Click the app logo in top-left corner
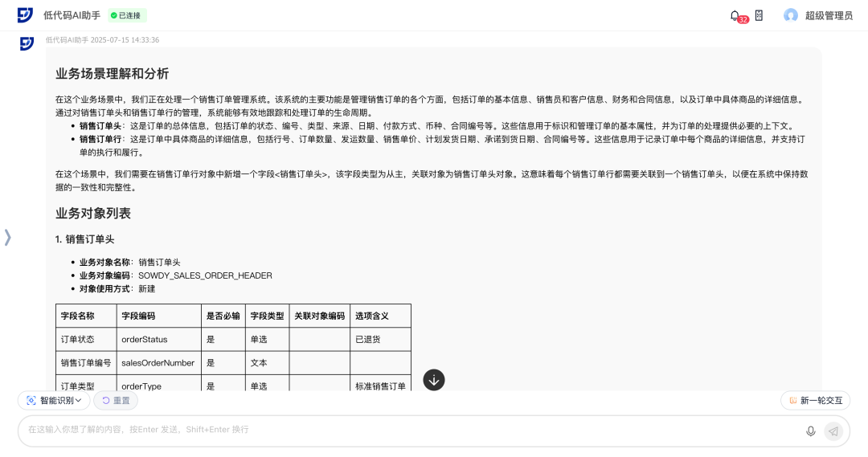 pyautogui.click(x=25, y=15)
